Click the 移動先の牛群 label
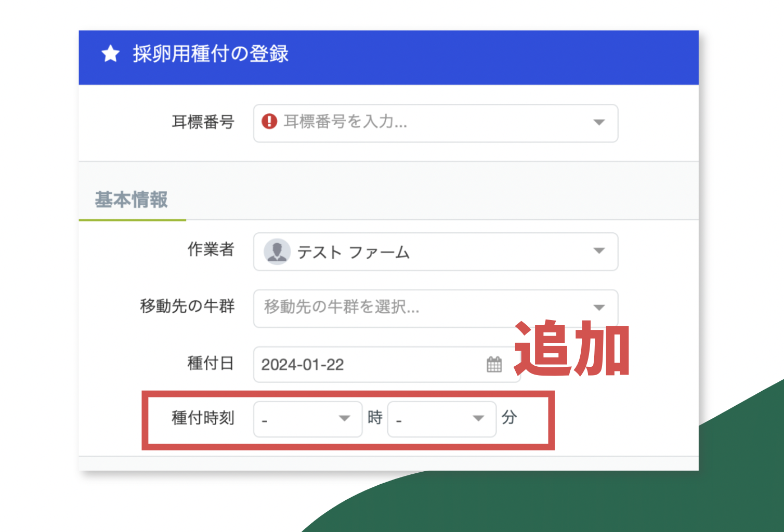784x532 pixels. point(188,307)
